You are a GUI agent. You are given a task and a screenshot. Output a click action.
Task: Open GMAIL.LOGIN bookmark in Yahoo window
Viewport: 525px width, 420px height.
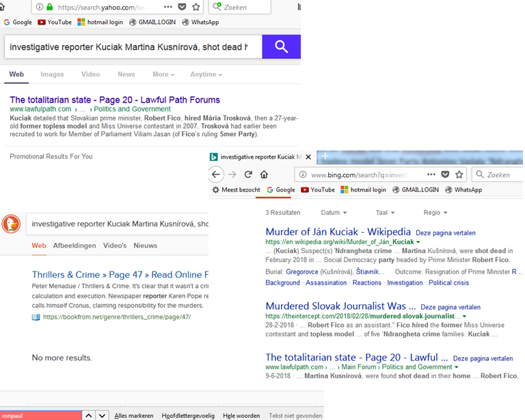click(x=152, y=22)
